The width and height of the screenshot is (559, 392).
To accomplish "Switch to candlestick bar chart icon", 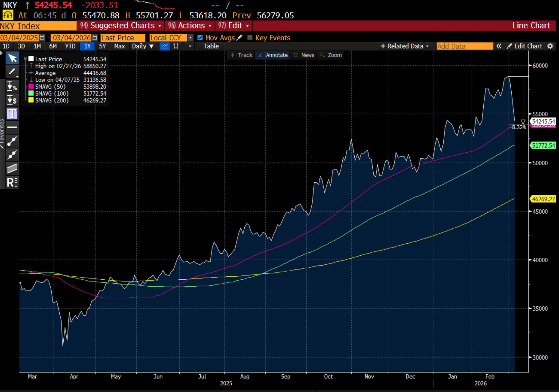I will (x=176, y=46).
